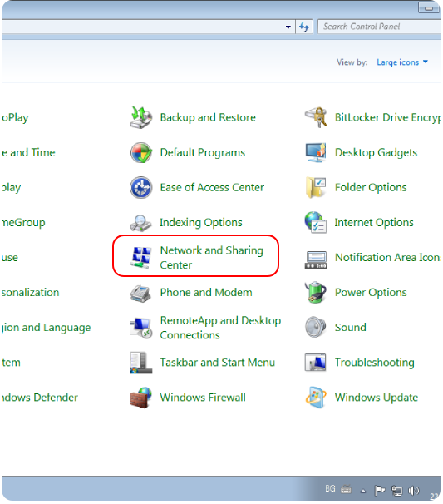Open the partially visible Personalization link
This screenshot has width=443, height=504.
tap(30, 293)
